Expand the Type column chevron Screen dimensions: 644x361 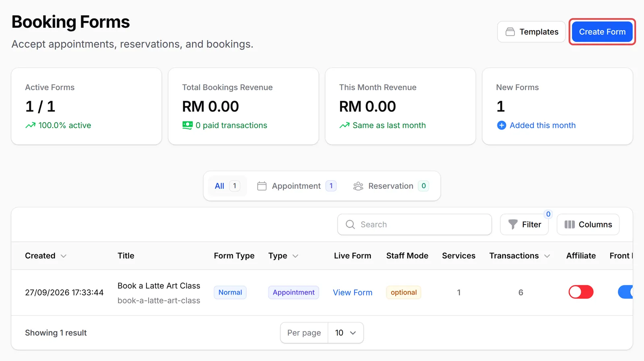click(295, 256)
